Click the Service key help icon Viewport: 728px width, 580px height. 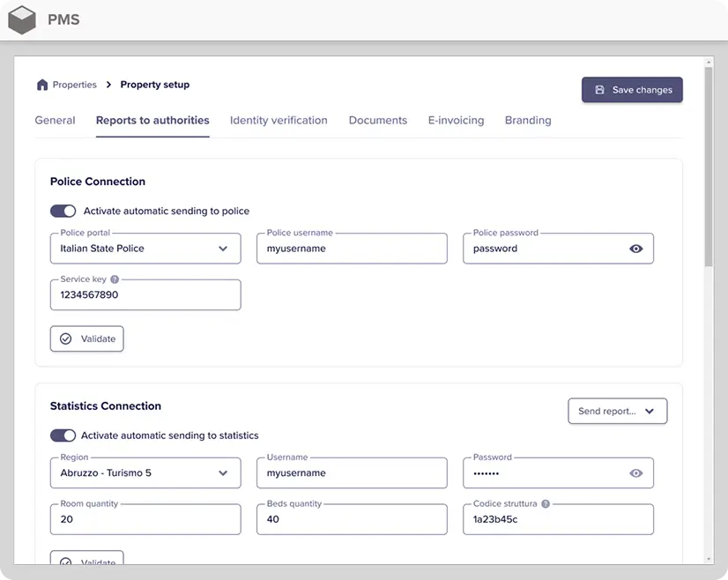click(x=115, y=279)
